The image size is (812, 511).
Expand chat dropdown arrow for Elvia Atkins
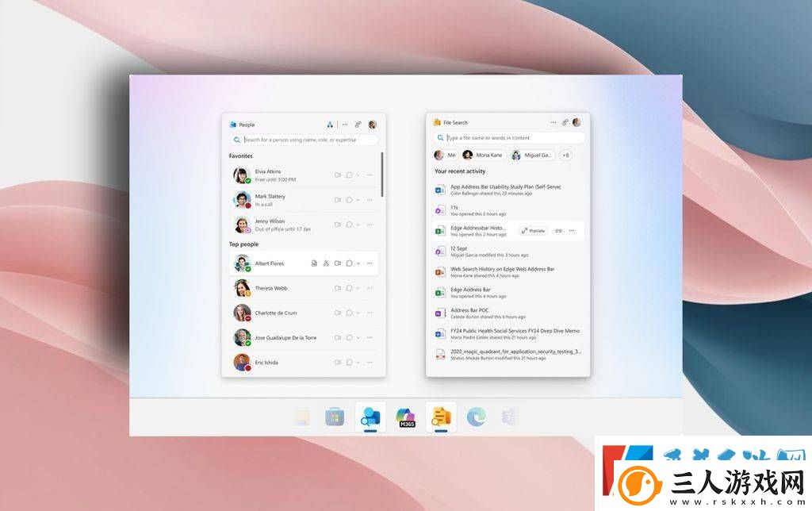(x=358, y=175)
